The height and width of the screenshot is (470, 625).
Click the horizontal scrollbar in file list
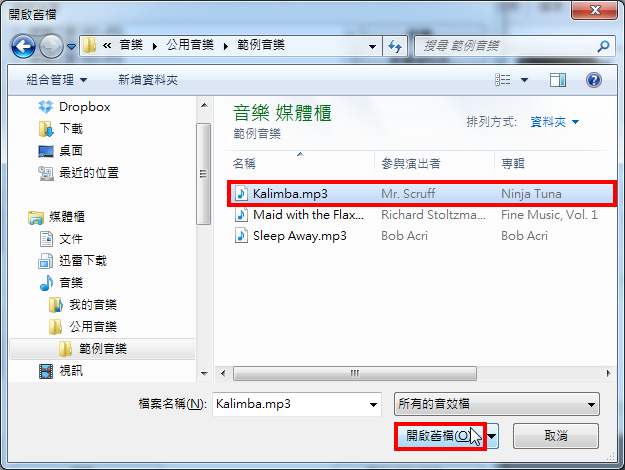point(355,374)
